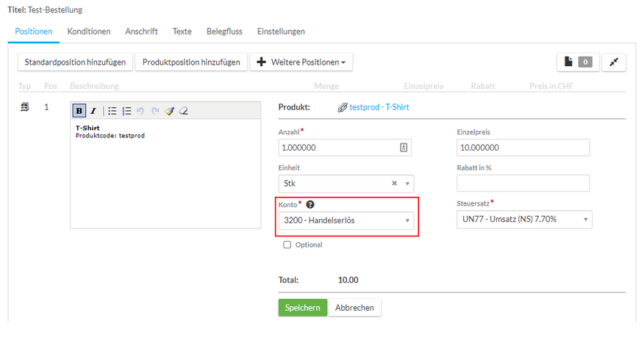Image resolution: width=644 pixels, height=340 pixels.
Task: Open the calculator icon in Anzahl field
Action: pos(404,148)
